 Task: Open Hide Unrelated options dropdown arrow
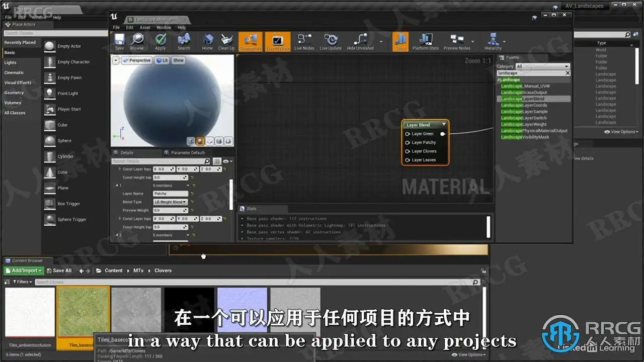coord(381,42)
